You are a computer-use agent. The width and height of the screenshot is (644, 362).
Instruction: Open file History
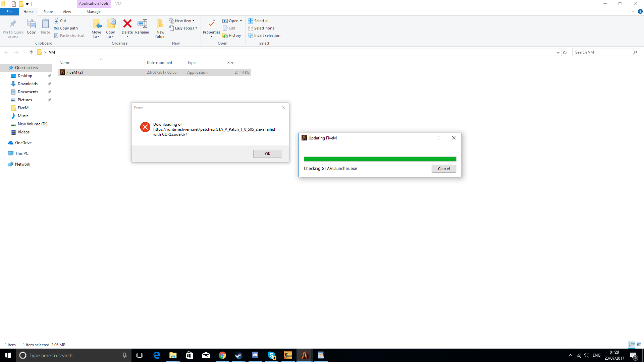coord(232,36)
